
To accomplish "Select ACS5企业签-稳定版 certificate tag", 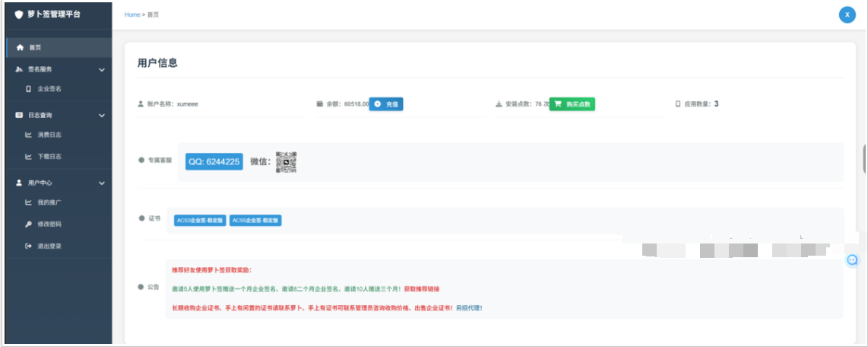I will point(255,220).
